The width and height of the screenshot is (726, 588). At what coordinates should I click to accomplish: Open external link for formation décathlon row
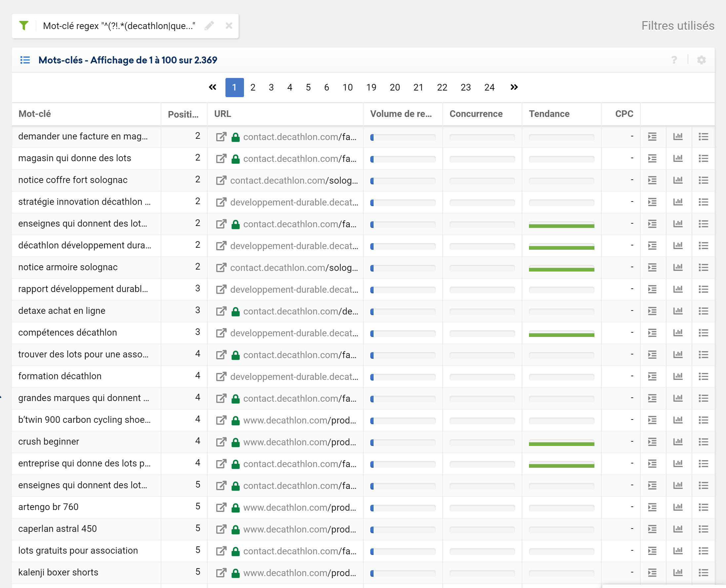[x=221, y=377]
